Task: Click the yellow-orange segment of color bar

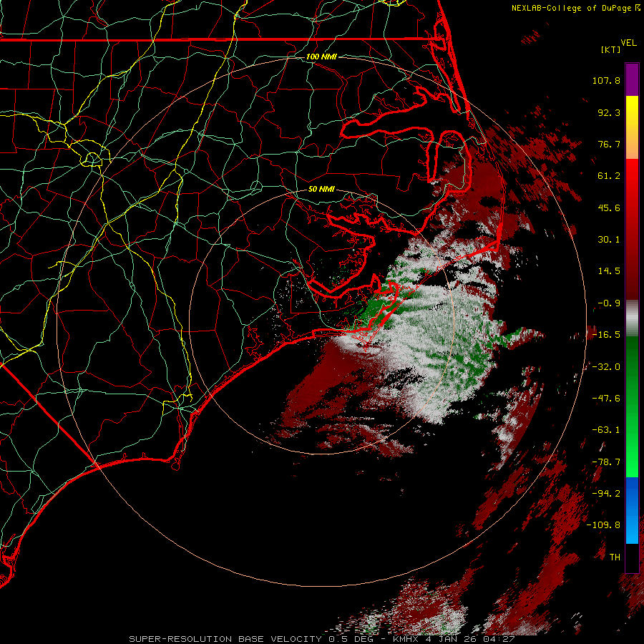Action: [x=632, y=127]
